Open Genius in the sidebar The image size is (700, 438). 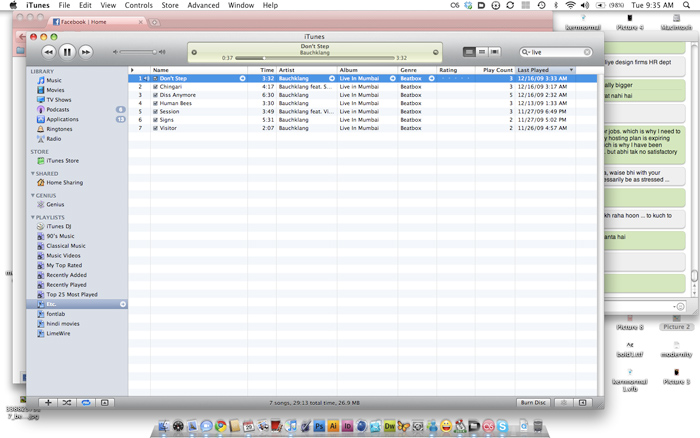[x=55, y=204]
